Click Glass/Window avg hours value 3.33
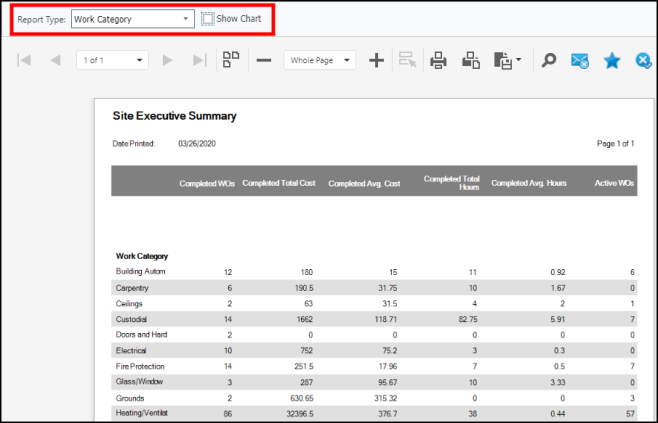 tap(558, 382)
